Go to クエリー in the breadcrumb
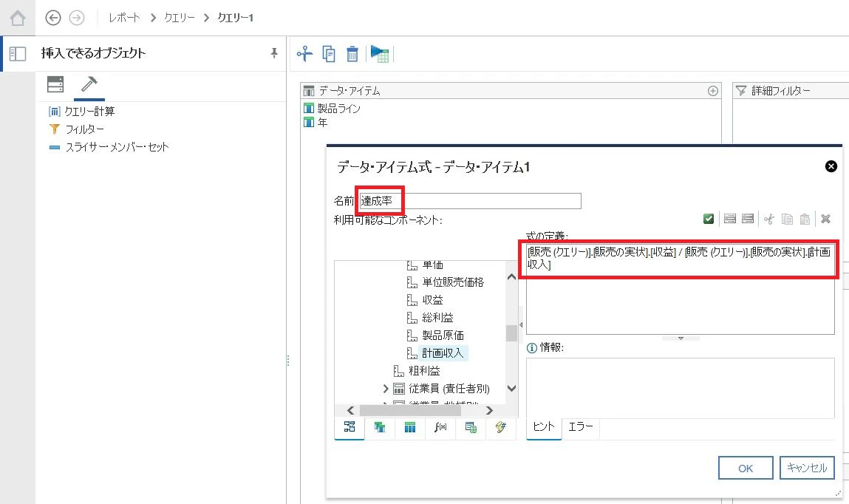 coord(180,18)
